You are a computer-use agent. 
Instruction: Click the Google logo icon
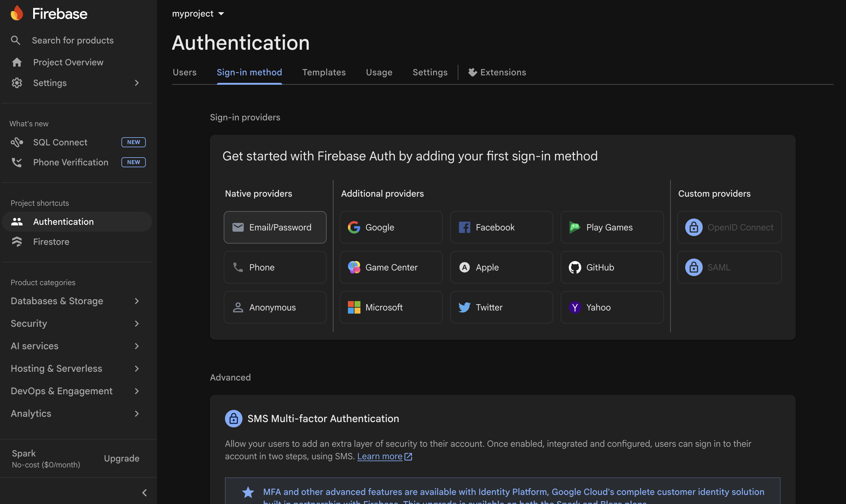tap(354, 227)
